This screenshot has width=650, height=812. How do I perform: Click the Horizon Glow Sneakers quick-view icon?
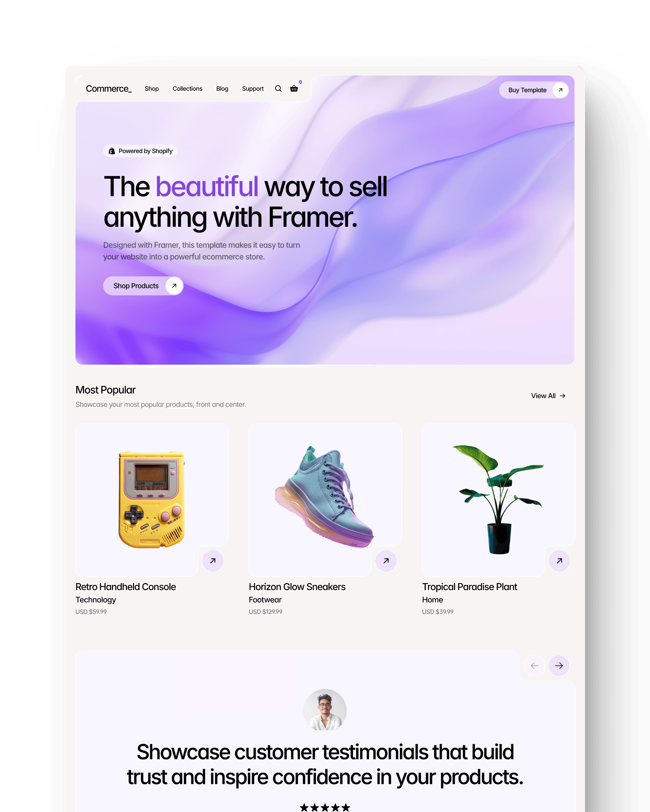click(x=385, y=560)
